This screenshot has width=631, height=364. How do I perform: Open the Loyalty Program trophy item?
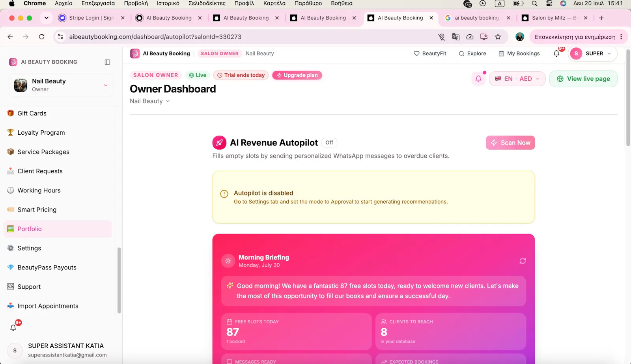point(58,133)
